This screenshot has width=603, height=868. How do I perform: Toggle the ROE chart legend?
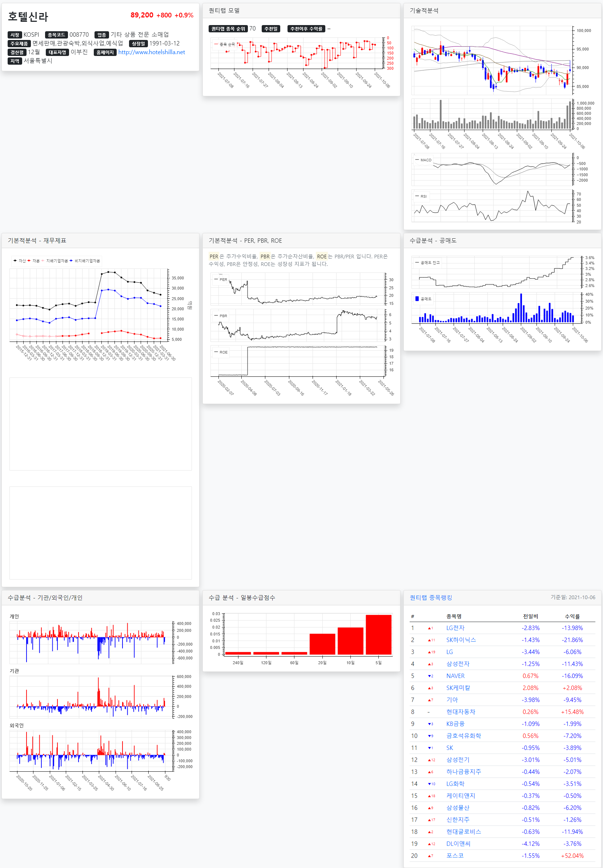point(221,352)
